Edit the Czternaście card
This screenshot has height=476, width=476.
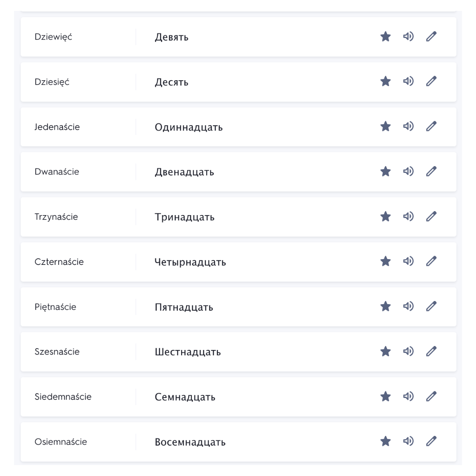[x=431, y=261]
